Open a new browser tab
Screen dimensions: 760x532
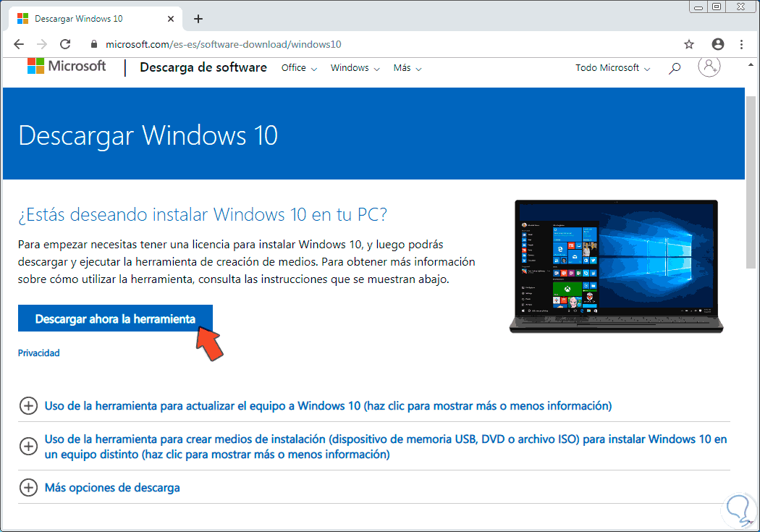[198, 19]
